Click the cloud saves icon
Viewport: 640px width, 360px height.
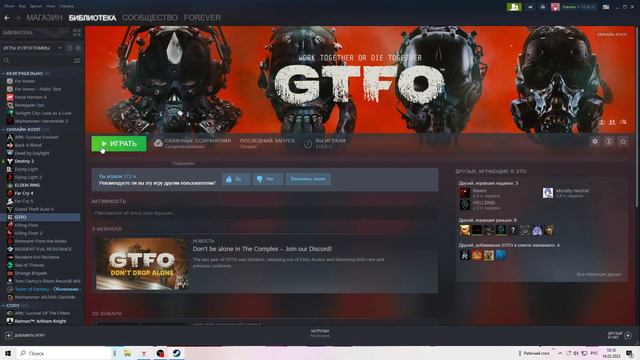click(x=158, y=143)
